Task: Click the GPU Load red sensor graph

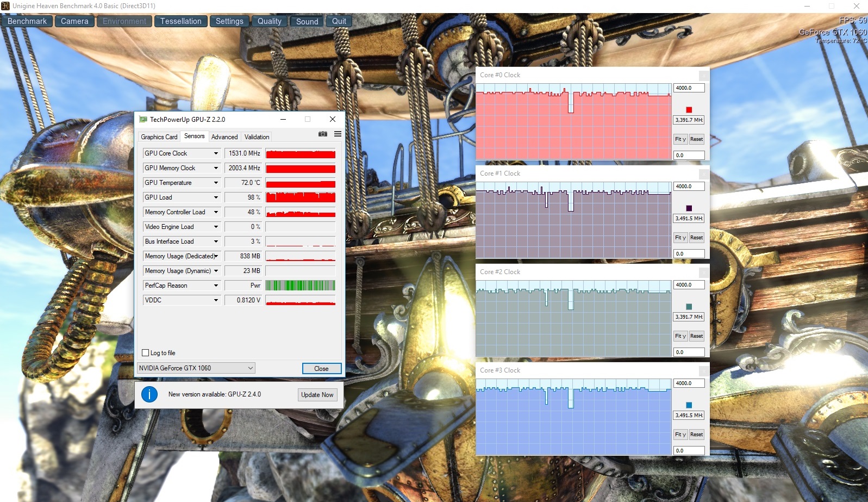Action: pos(301,197)
